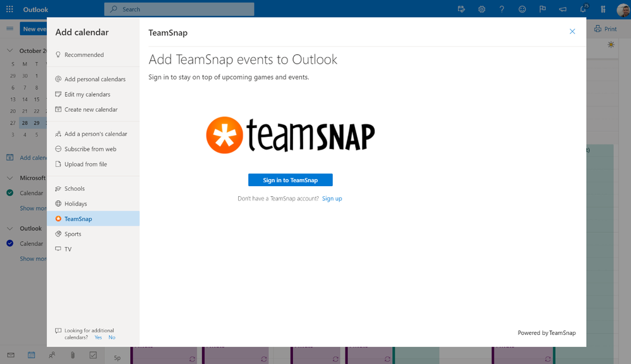Toggle the hamburger navigation pane icon

(x=10, y=28)
